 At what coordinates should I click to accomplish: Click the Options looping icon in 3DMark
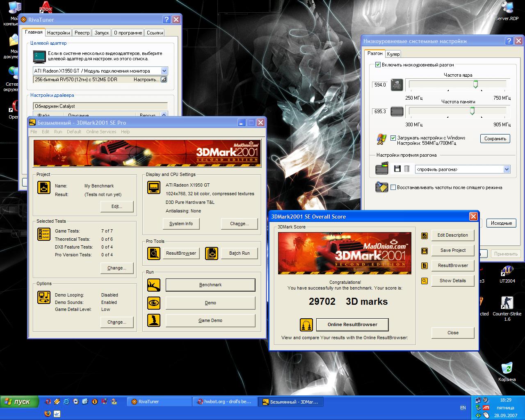point(44,297)
